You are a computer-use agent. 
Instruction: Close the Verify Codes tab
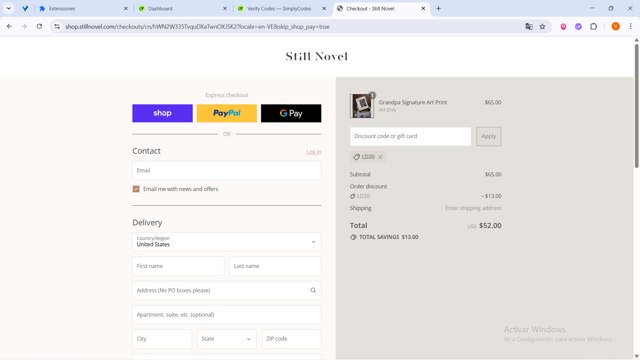tap(324, 8)
